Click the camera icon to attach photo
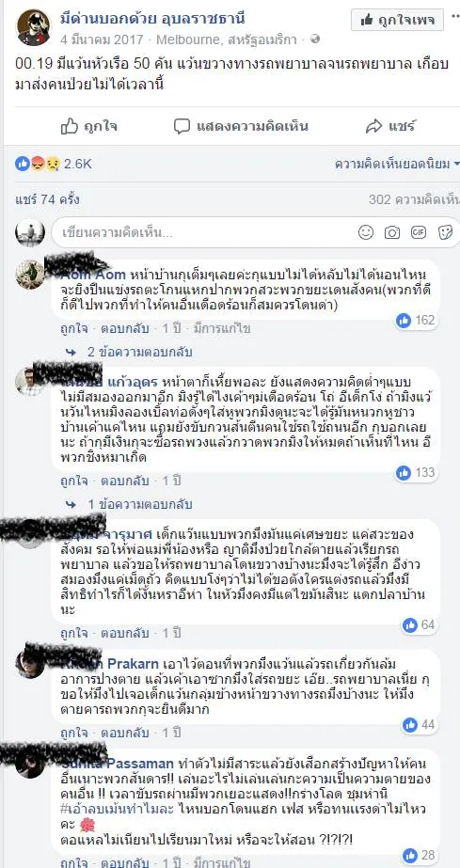Screen dimensions: 460x868 click(x=392, y=232)
